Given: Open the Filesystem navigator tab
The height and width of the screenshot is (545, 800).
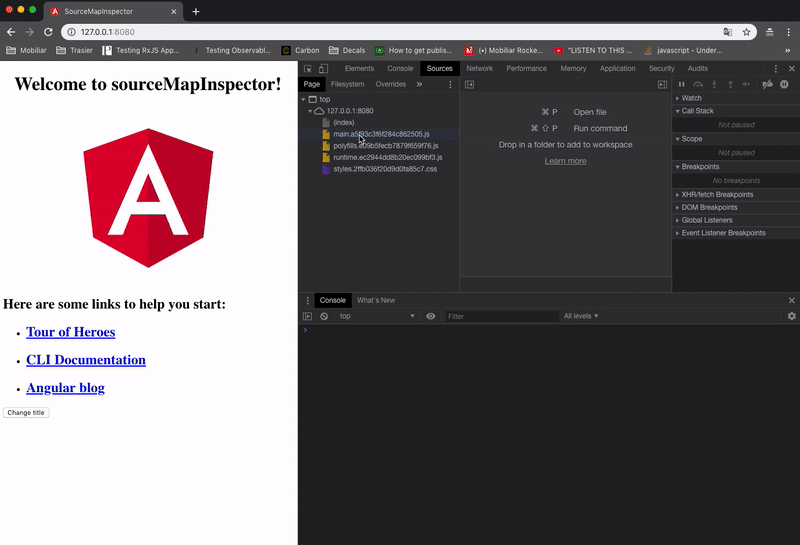Looking at the screenshot, I should tap(347, 84).
